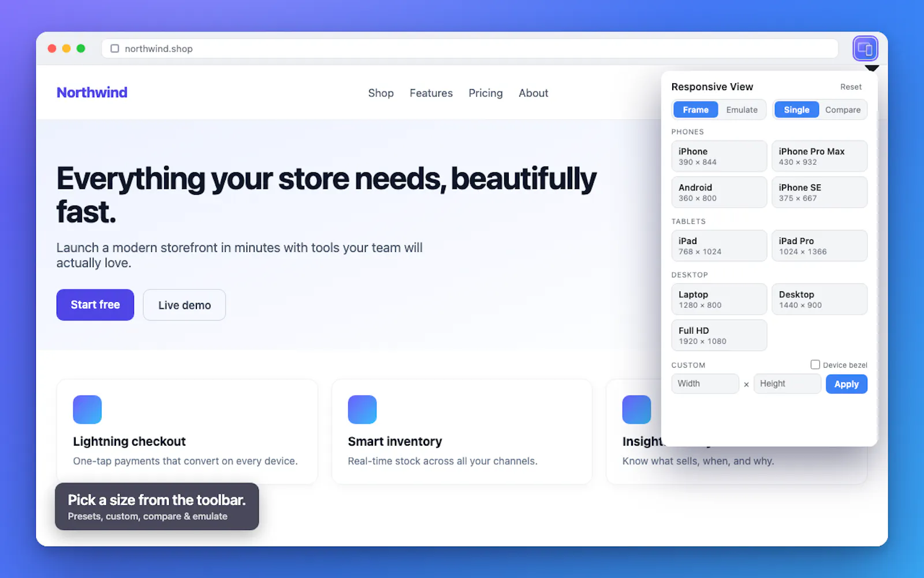Choose the iPhone 390 × 844 preset
This screenshot has height=578, width=924.
point(719,156)
